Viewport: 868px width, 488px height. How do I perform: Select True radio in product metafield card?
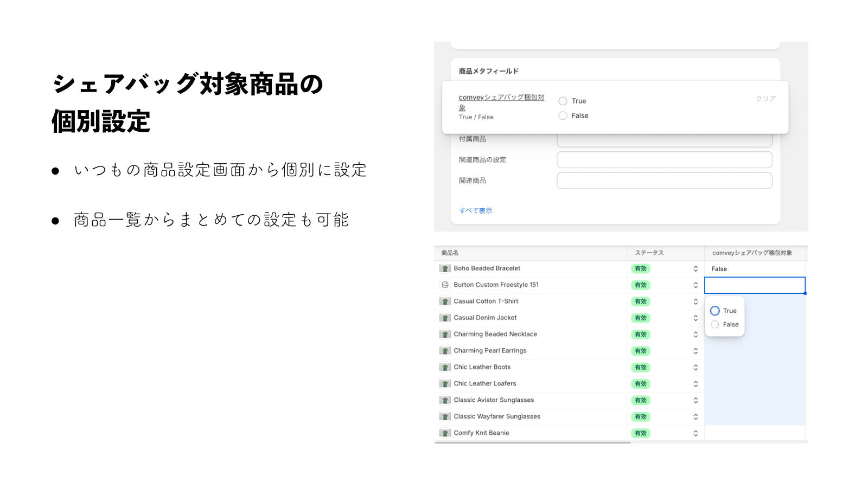click(563, 101)
